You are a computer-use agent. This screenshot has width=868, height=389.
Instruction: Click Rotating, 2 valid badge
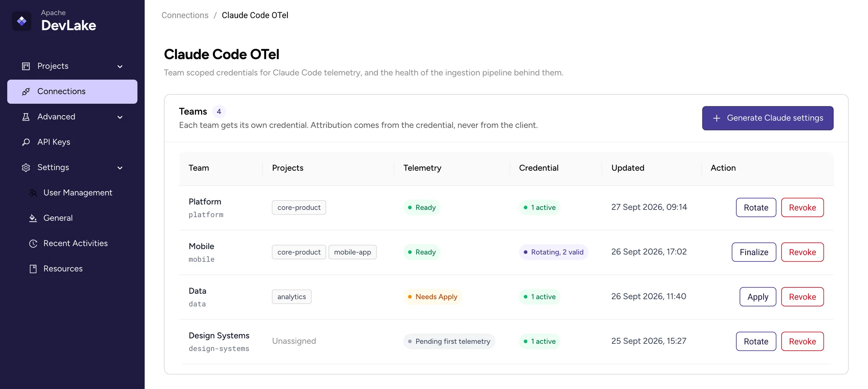tap(553, 252)
